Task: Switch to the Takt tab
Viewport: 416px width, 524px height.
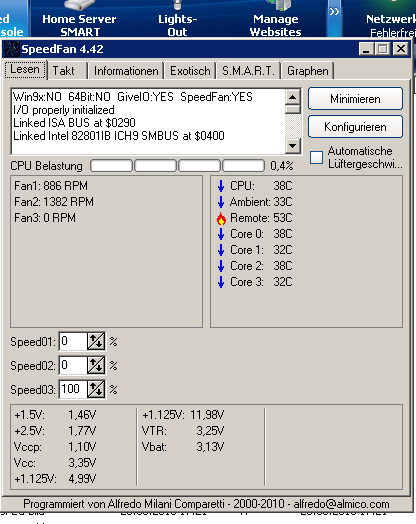Action: tap(67, 71)
